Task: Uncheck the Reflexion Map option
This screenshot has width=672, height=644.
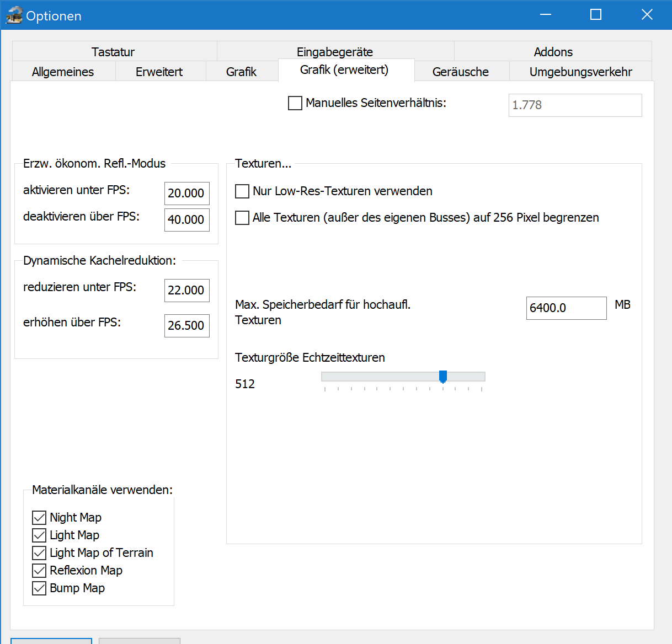Action: [39, 571]
